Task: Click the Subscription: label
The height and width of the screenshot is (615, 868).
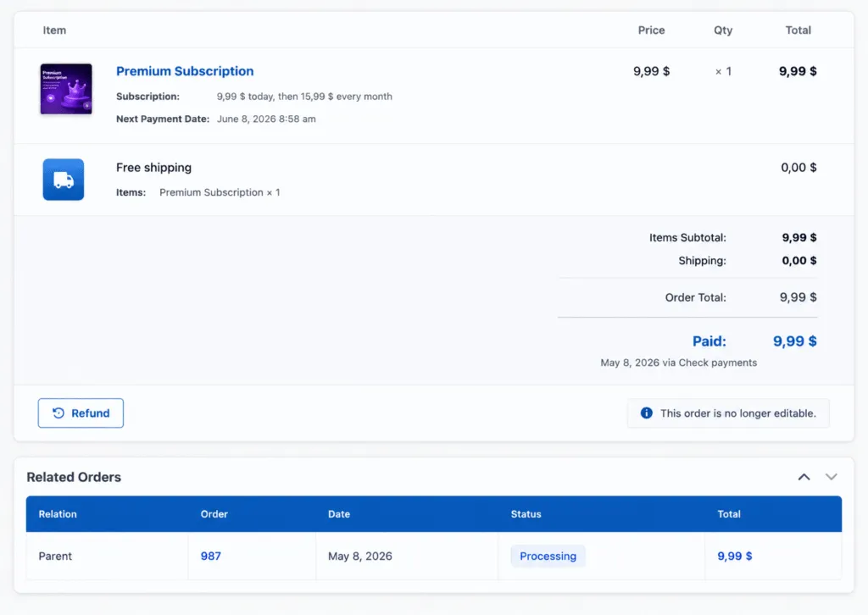Action: pos(147,97)
